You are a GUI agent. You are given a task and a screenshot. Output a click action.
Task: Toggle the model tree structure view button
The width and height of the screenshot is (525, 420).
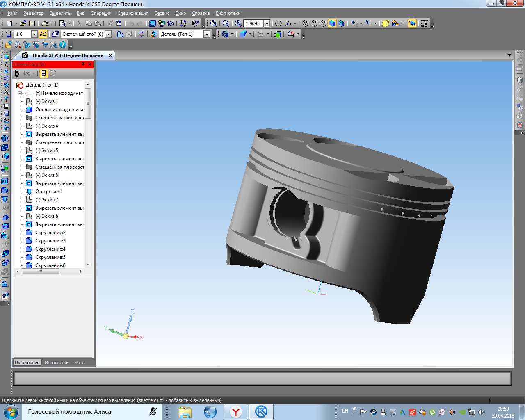click(x=17, y=73)
